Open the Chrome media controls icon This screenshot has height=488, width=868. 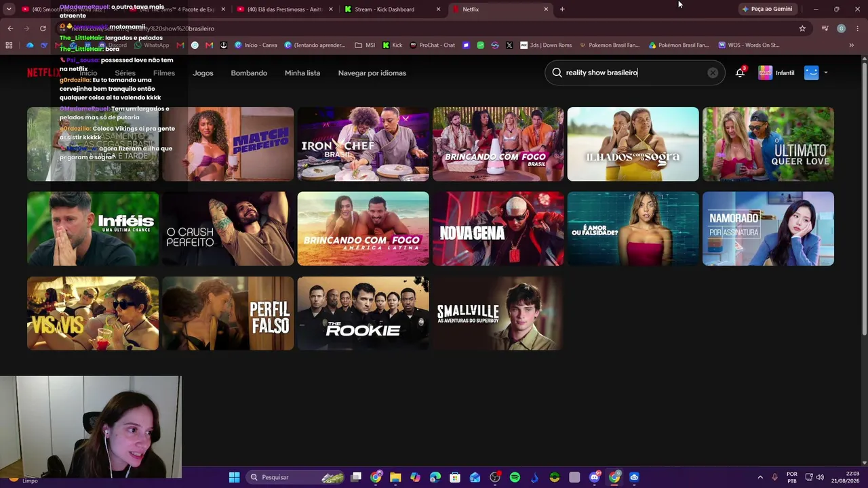pos(825,28)
